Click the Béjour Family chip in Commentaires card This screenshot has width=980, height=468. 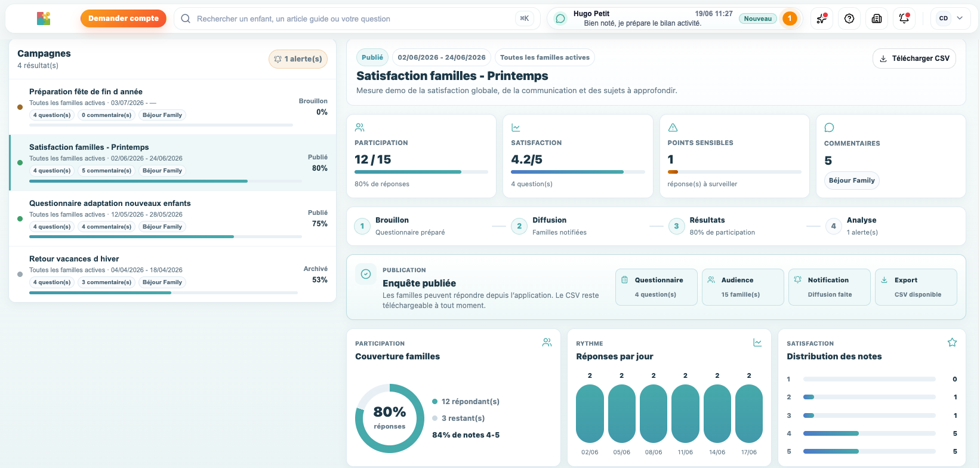pyautogui.click(x=852, y=180)
